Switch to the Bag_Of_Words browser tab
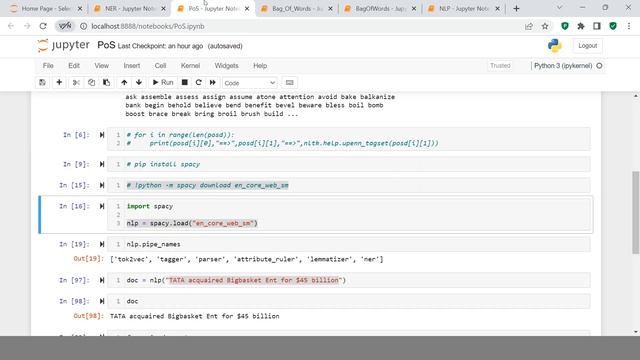 click(x=297, y=9)
